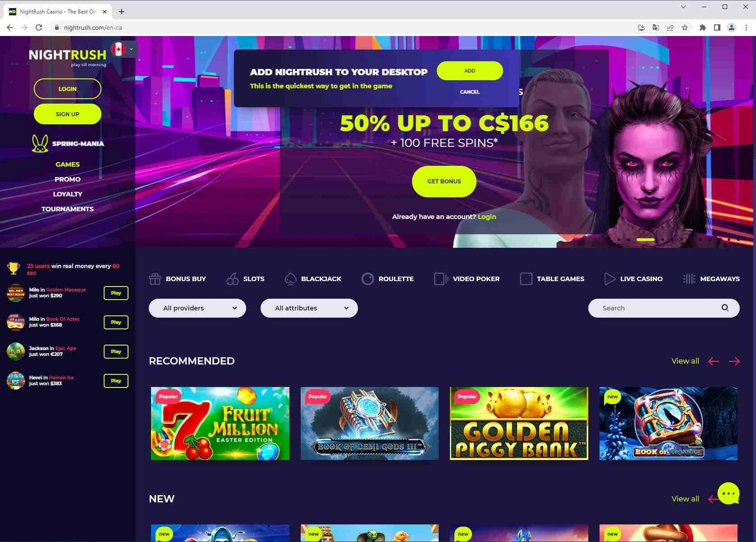Click Cancel on the desktop prompt

pos(470,92)
